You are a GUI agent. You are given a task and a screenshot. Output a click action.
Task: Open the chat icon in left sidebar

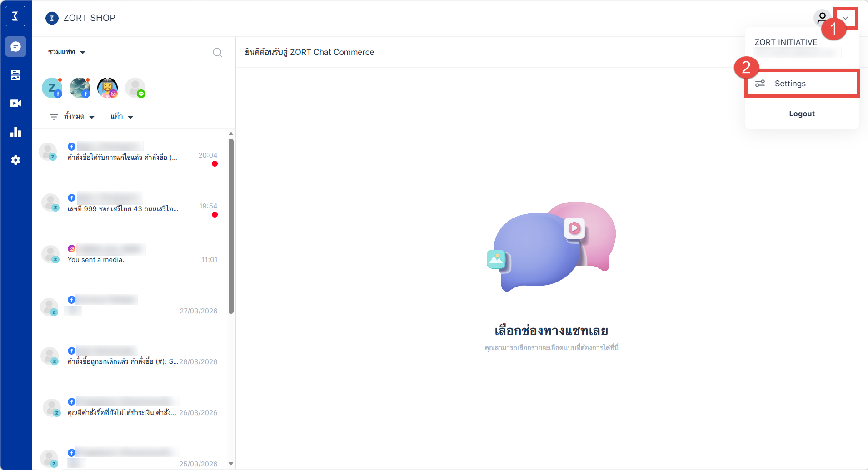tap(15, 47)
